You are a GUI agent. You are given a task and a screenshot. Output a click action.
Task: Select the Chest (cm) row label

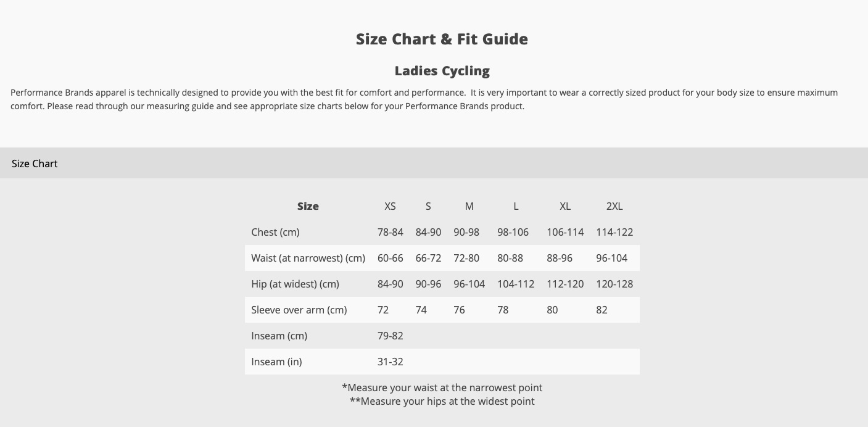coord(275,232)
